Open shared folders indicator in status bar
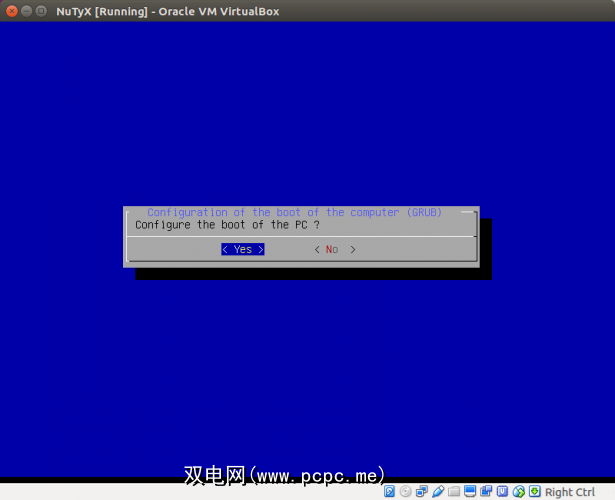615x500 pixels. click(454, 491)
